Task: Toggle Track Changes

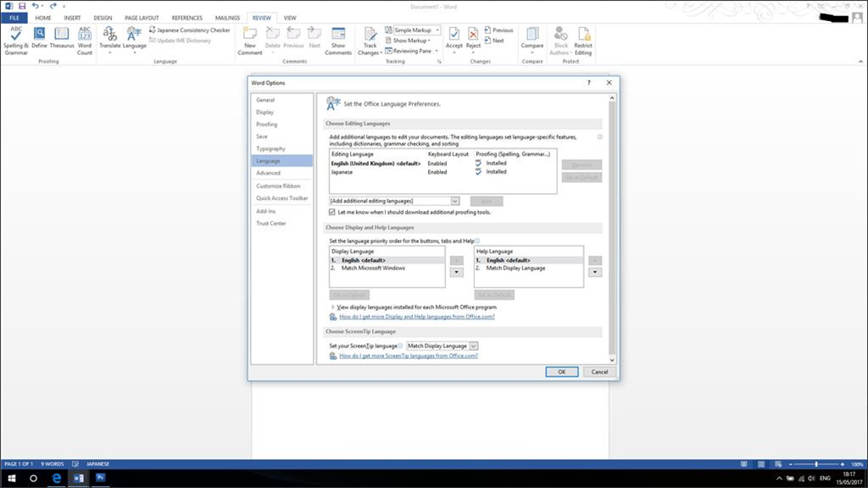Action: point(370,41)
